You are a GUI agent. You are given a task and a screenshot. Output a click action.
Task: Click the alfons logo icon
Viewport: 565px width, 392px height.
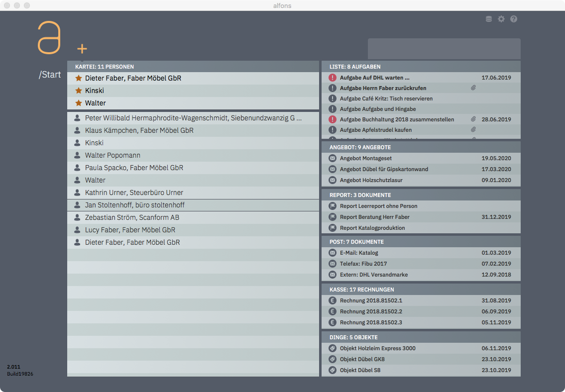[49, 38]
